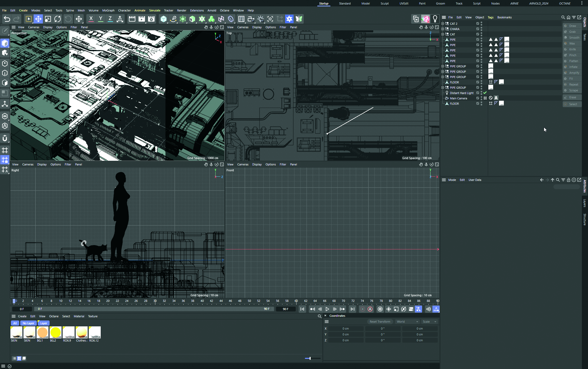Expand the CAT object hierarchy

(x=443, y=34)
